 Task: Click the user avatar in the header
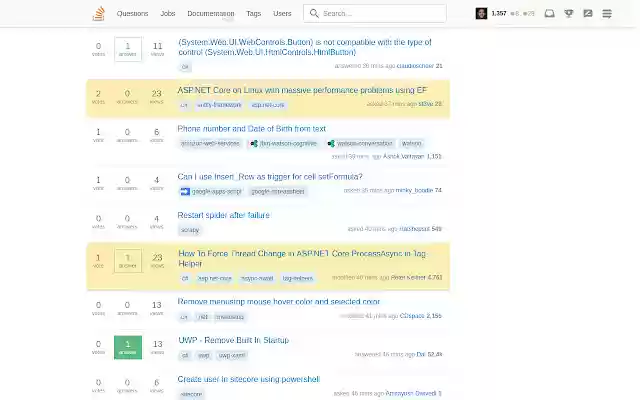click(x=481, y=13)
